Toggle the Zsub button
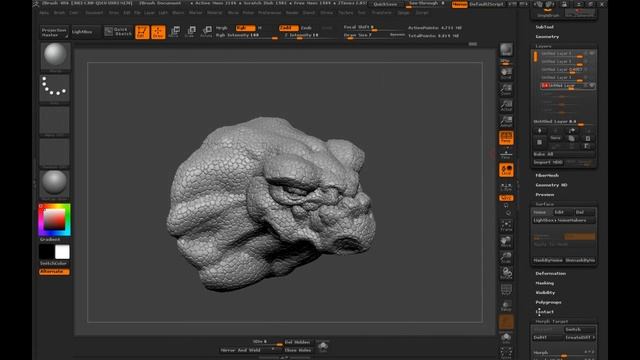 (x=307, y=28)
